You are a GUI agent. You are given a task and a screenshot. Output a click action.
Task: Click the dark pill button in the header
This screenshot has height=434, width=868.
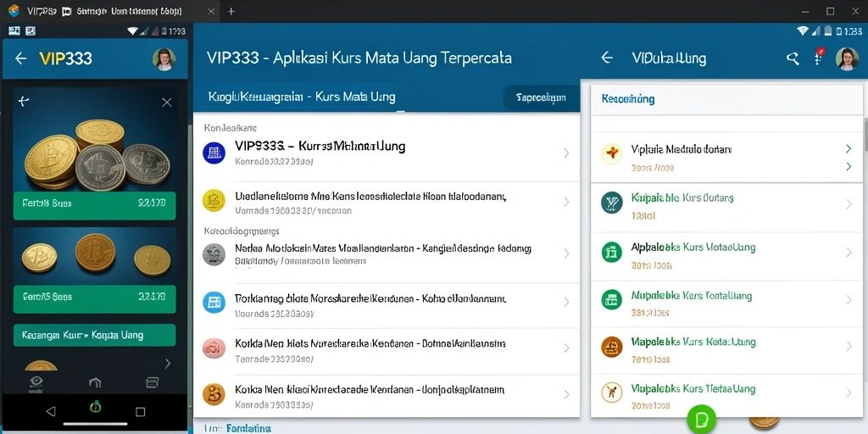540,97
